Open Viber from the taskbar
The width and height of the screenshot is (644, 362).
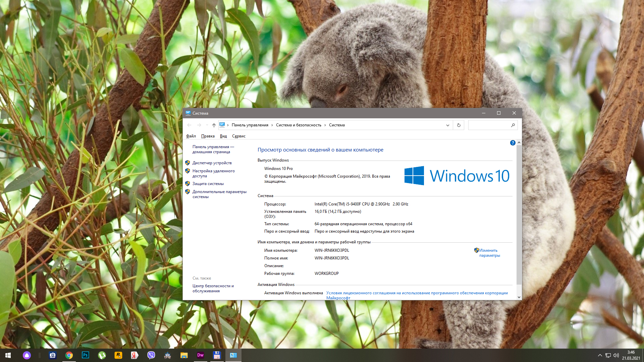[x=151, y=355]
